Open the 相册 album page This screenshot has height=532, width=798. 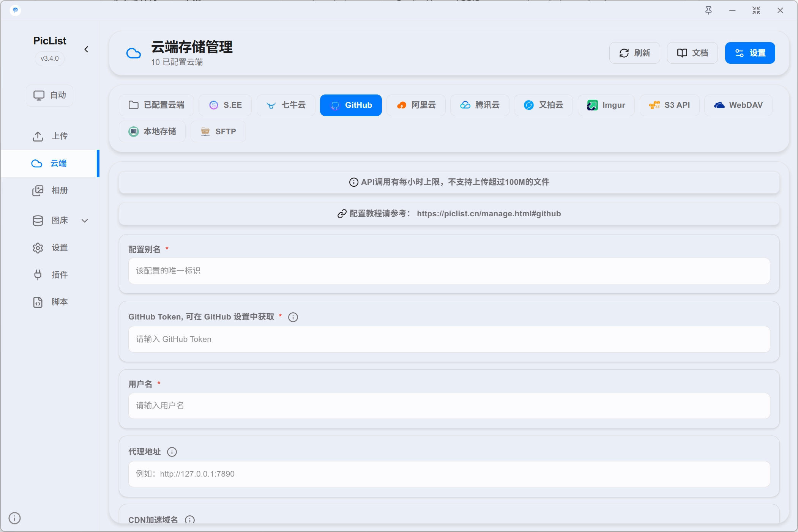50,190
